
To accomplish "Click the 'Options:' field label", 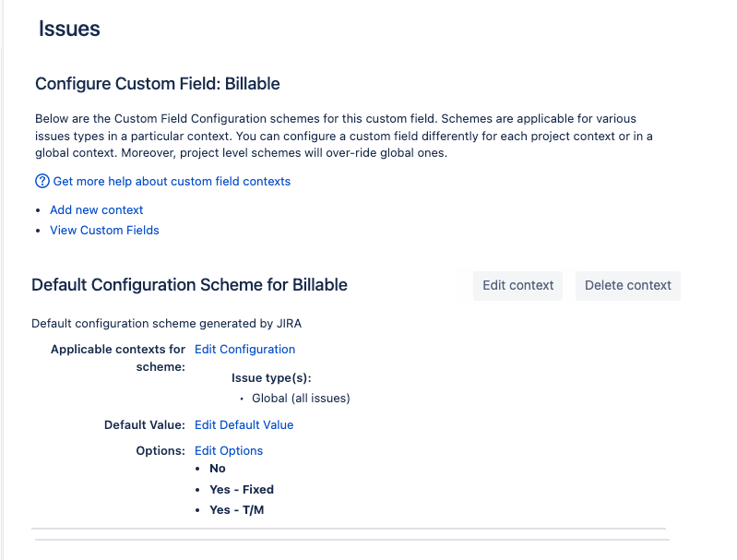I will [x=160, y=451].
